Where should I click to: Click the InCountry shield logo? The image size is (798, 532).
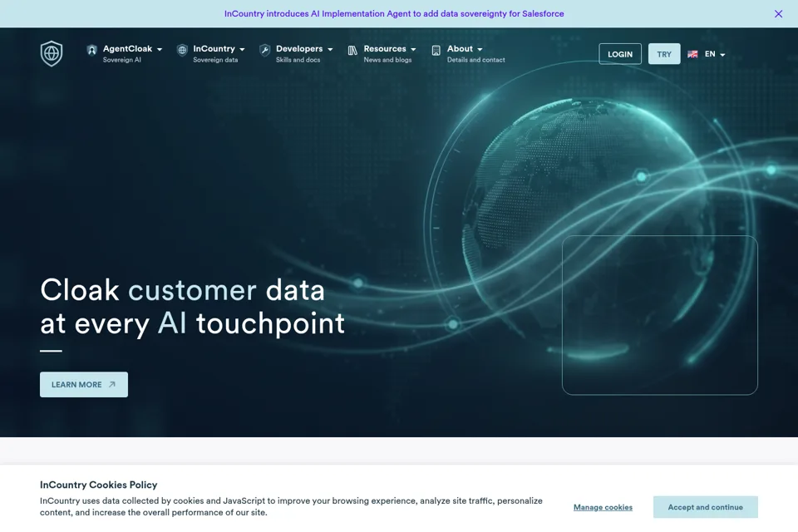pyautogui.click(x=52, y=53)
